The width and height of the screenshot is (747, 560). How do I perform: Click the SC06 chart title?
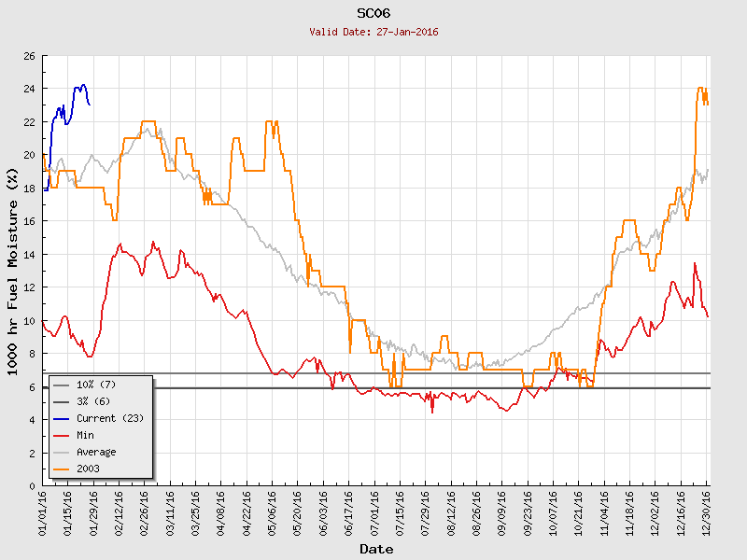(373, 13)
